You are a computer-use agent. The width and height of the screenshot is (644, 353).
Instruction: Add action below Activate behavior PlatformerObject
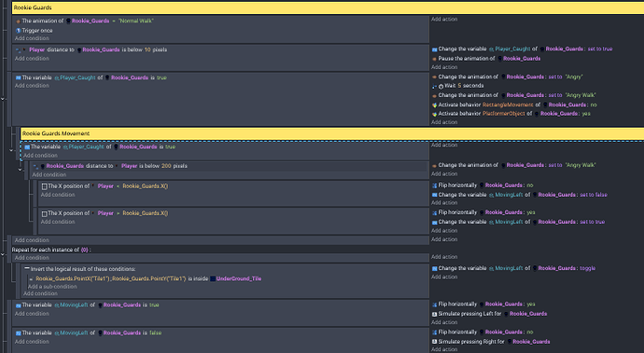tap(444, 122)
